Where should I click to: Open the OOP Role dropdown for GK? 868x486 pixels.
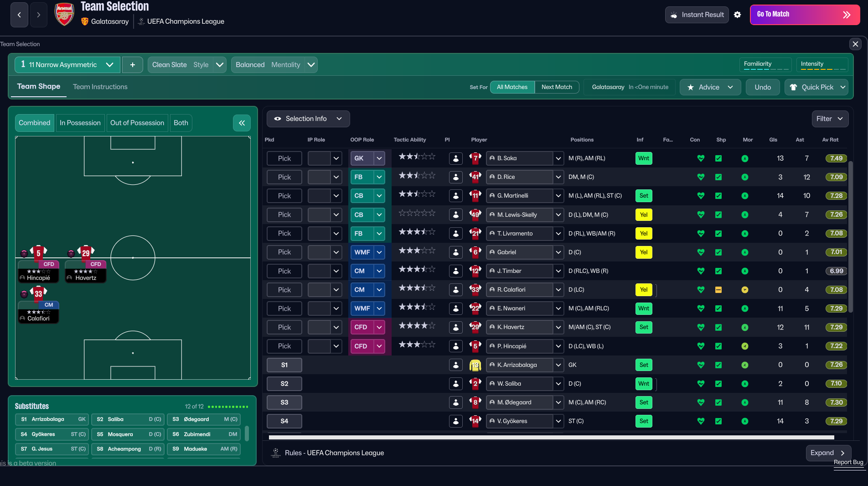(x=379, y=158)
